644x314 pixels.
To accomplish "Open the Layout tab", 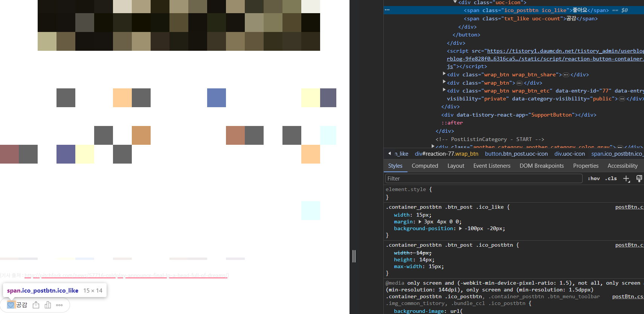I will (456, 166).
